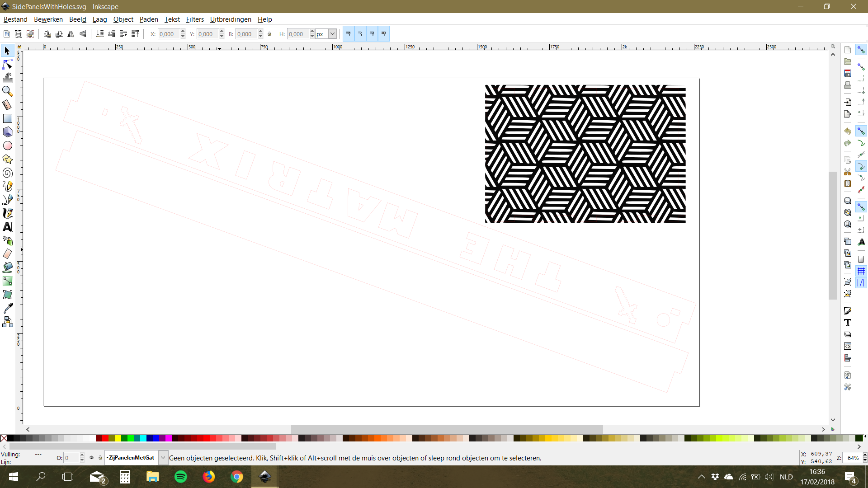Select the rectangle tool
The image size is (868, 488).
(x=7, y=118)
